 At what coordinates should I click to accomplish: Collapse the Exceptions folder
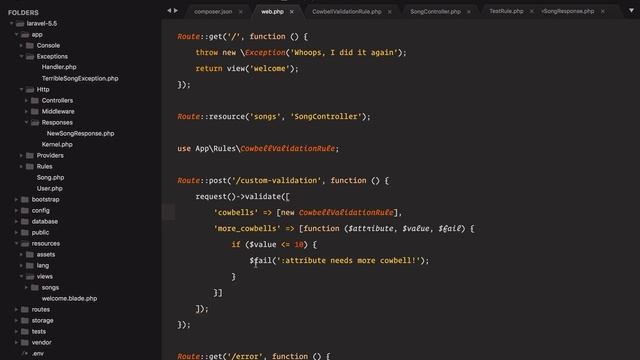tap(21, 57)
